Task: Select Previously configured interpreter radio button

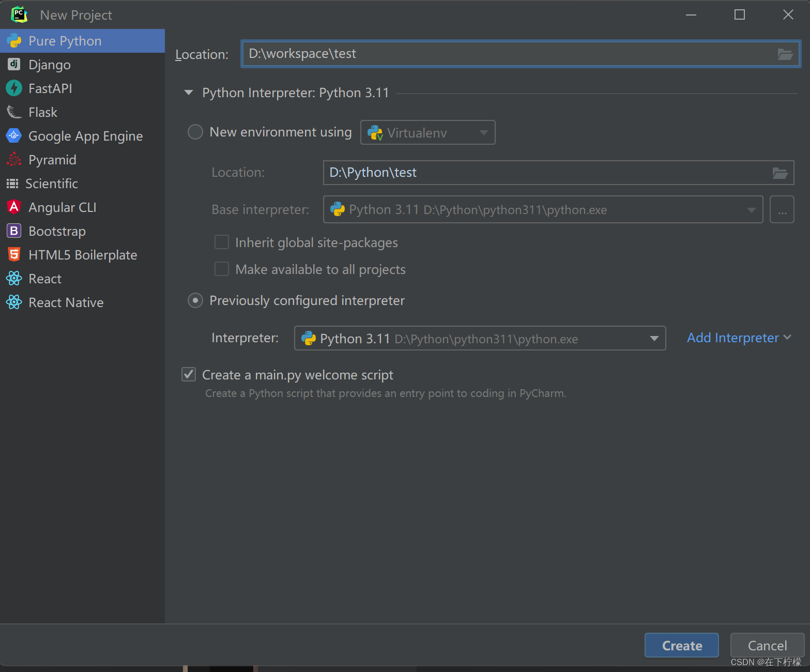Action: 195,300
